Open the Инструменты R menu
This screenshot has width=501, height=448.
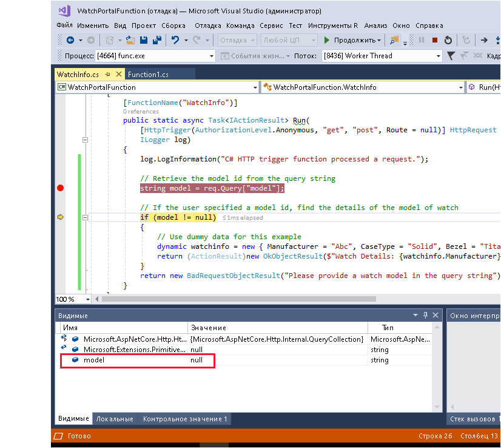333,25
